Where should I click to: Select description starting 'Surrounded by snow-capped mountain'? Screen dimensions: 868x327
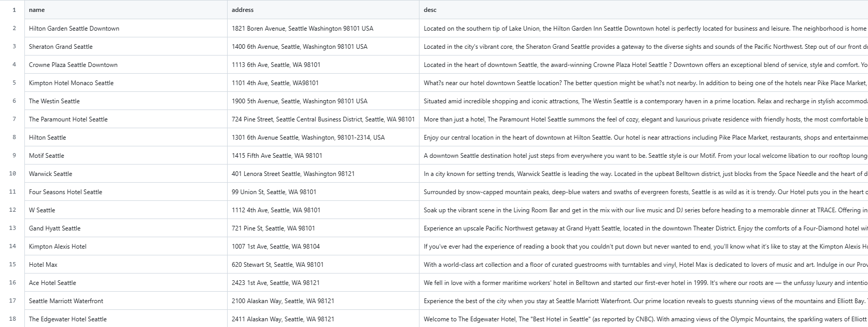click(x=643, y=192)
